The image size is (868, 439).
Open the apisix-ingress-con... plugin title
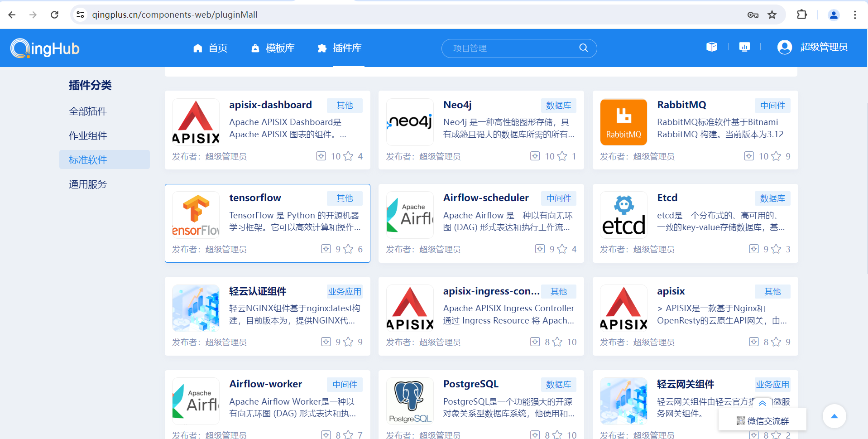[491, 291]
